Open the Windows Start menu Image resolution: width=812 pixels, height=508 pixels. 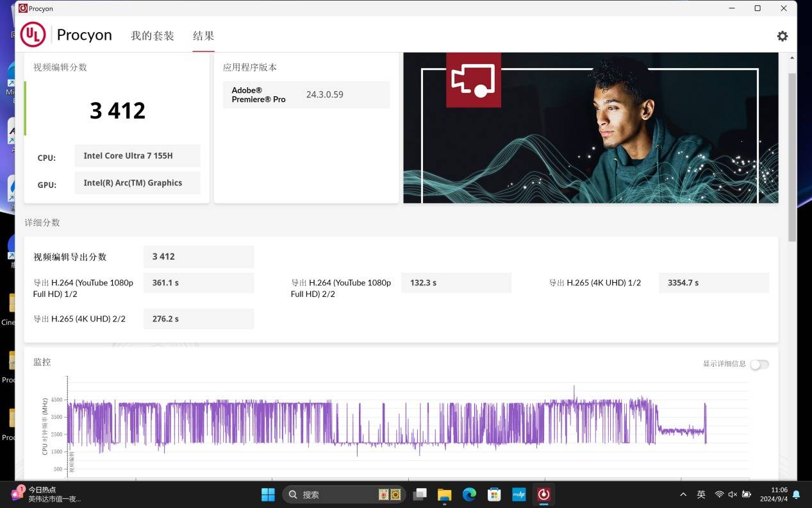pyautogui.click(x=268, y=495)
